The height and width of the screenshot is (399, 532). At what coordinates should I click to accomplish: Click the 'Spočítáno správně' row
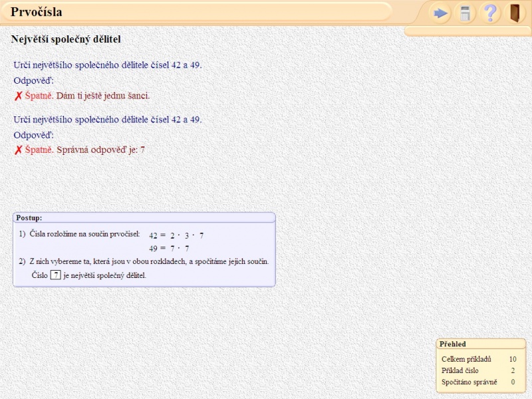pos(479,382)
